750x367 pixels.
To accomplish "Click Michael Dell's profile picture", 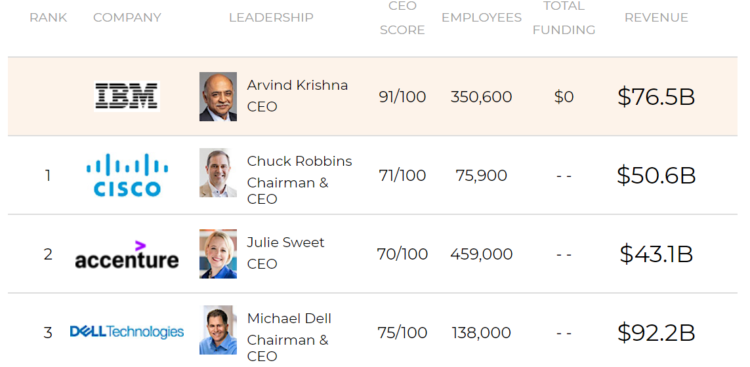I will pyautogui.click(x=218, y=330).
